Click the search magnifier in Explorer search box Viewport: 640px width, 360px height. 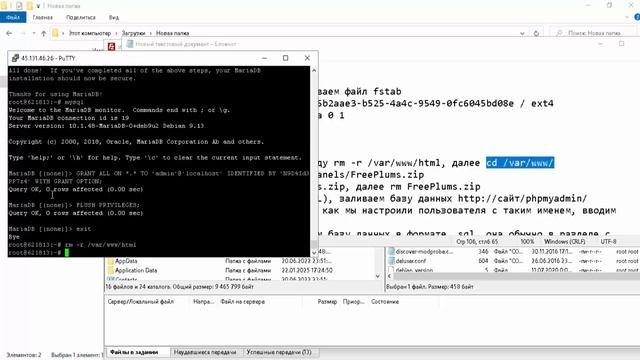pos(559,33)
